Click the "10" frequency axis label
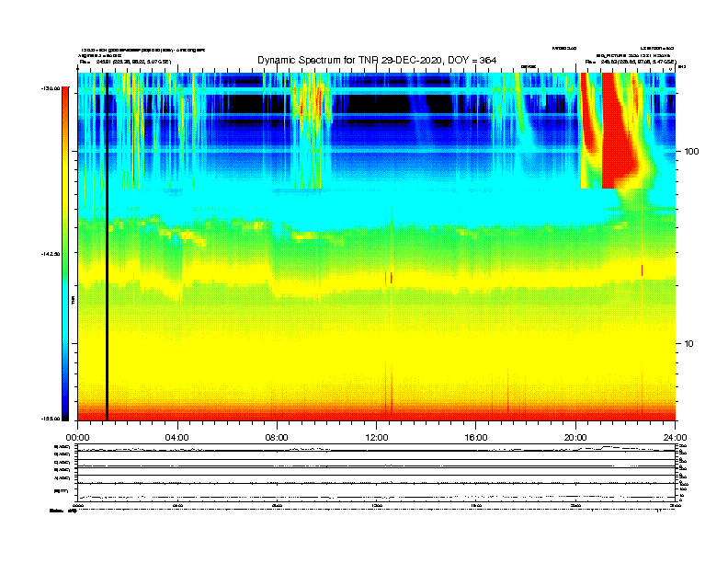 (689, 344)
